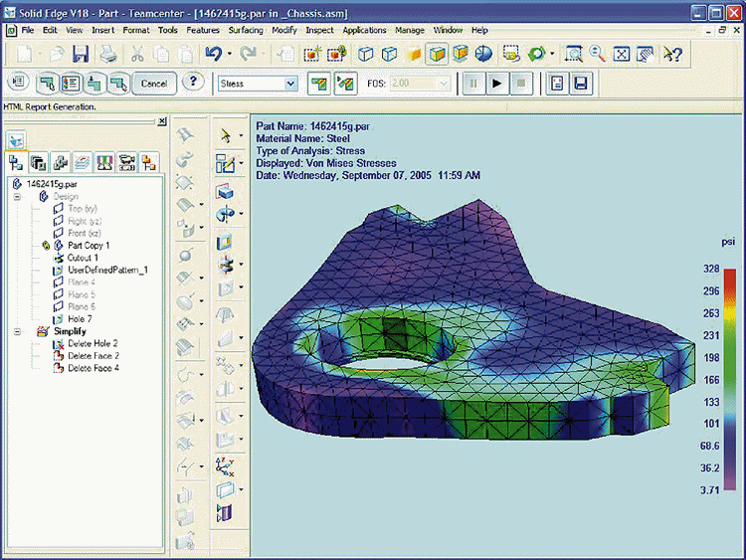Open the Manage menu
The image size is (746, 560).
(410, 30)
